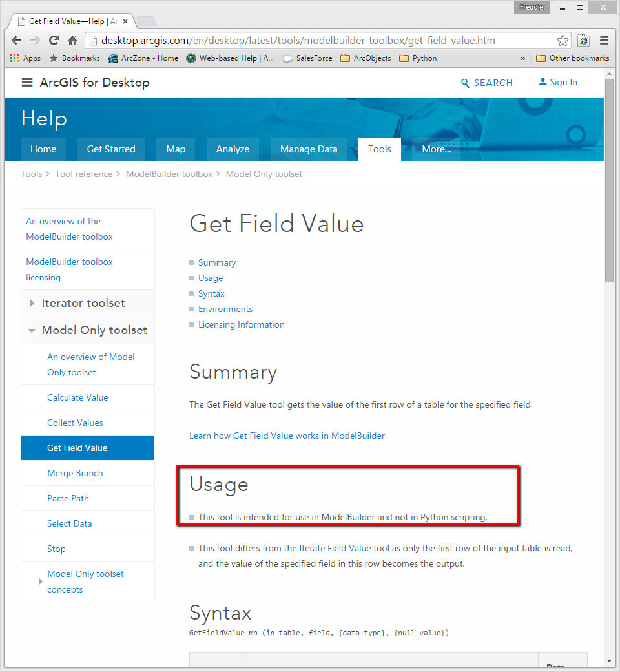Viewport: 620px width, 672px height.
Task: Open the Parse Path page
Action: point(68,498)
